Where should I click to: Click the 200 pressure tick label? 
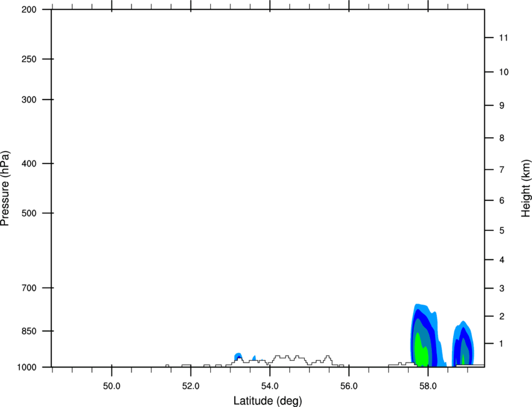[x=29, y=9]
